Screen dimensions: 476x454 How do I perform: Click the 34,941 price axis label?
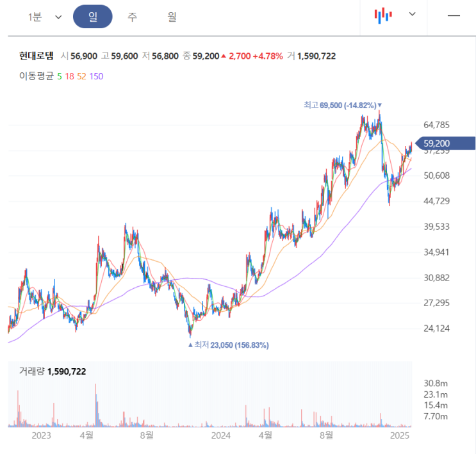(x=436, y=252)
